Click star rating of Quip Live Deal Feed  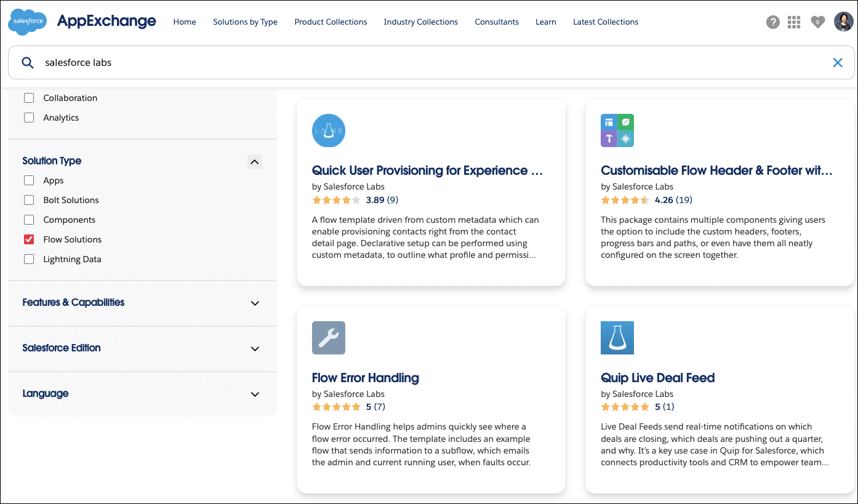625,407
